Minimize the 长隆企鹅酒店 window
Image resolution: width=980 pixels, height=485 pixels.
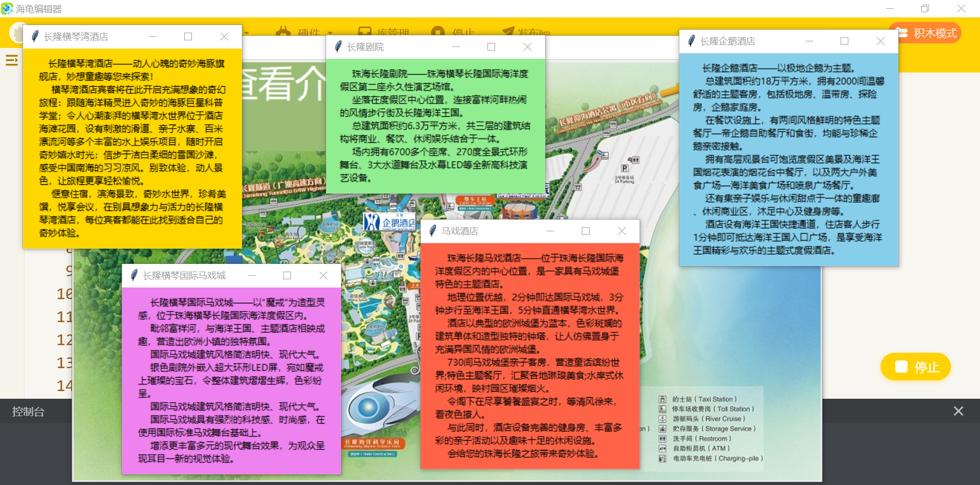coord(809,41)
